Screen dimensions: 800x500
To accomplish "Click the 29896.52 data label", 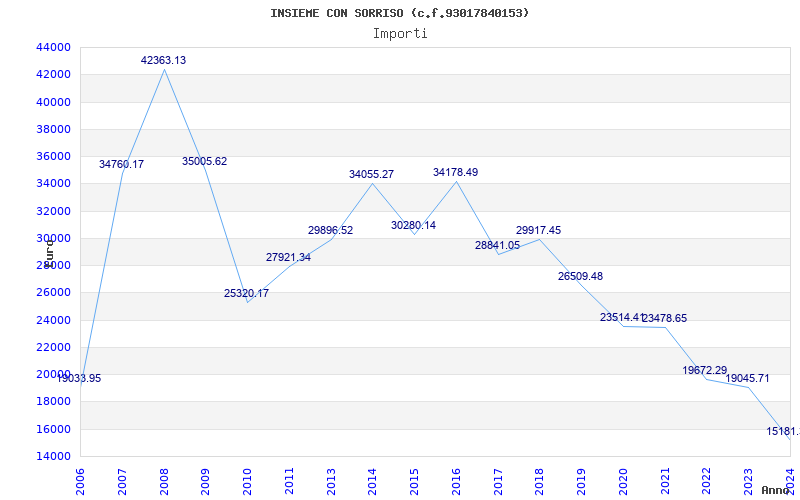I will 330,230.
